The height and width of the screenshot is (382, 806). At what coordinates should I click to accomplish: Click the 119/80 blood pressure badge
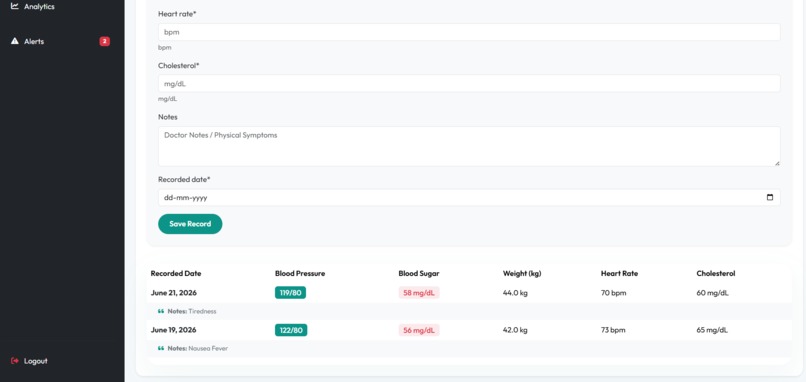290,293
